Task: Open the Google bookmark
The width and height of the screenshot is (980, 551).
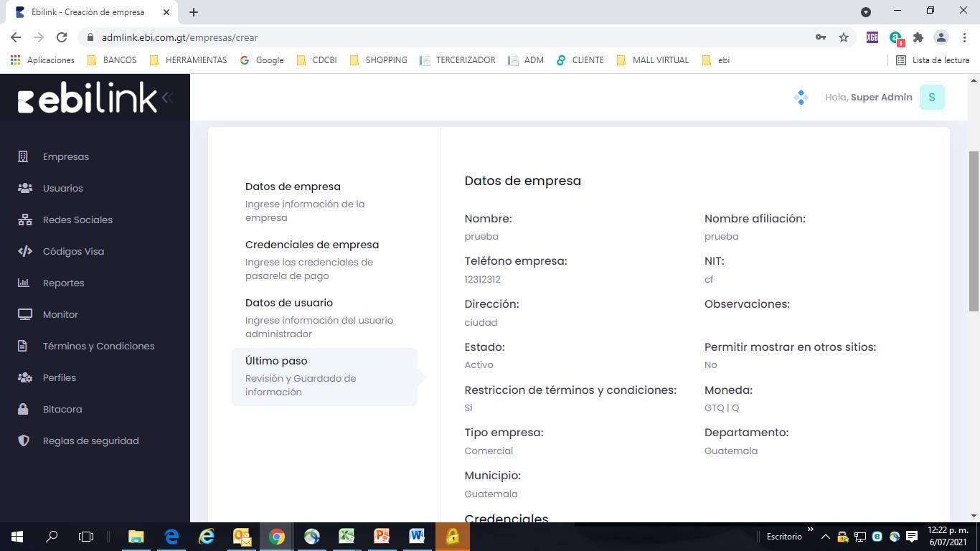Action: point(262,60)
